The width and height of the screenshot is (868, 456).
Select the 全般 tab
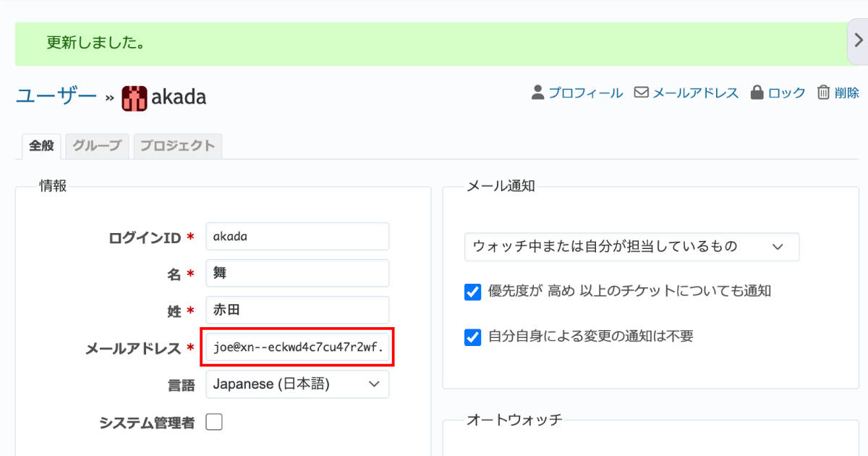pyautogui.click(x=41, y=145)
